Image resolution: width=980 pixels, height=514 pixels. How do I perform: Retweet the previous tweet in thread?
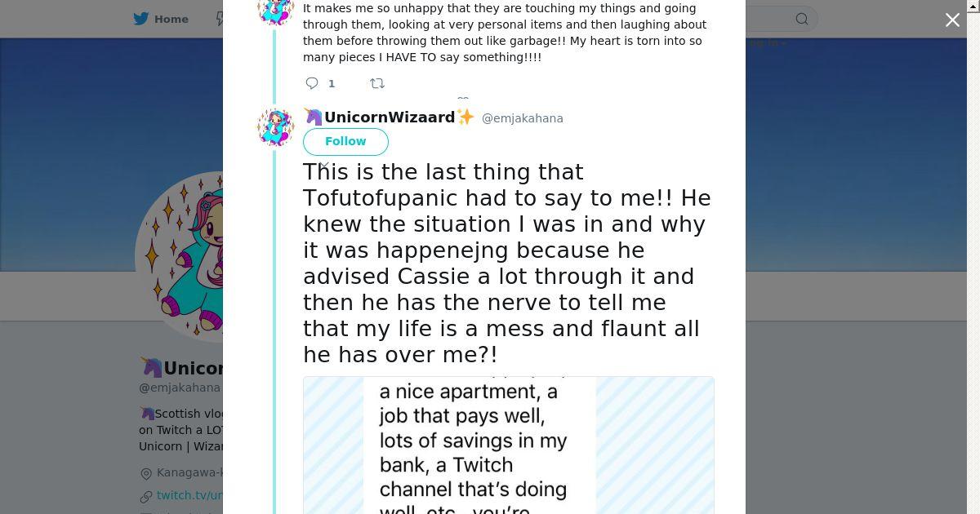(377, 83)
